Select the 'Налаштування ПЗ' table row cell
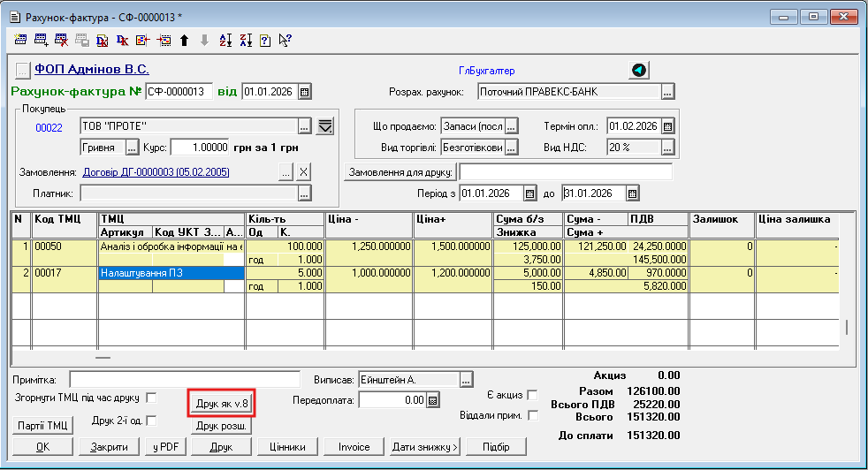 [159, 274]
